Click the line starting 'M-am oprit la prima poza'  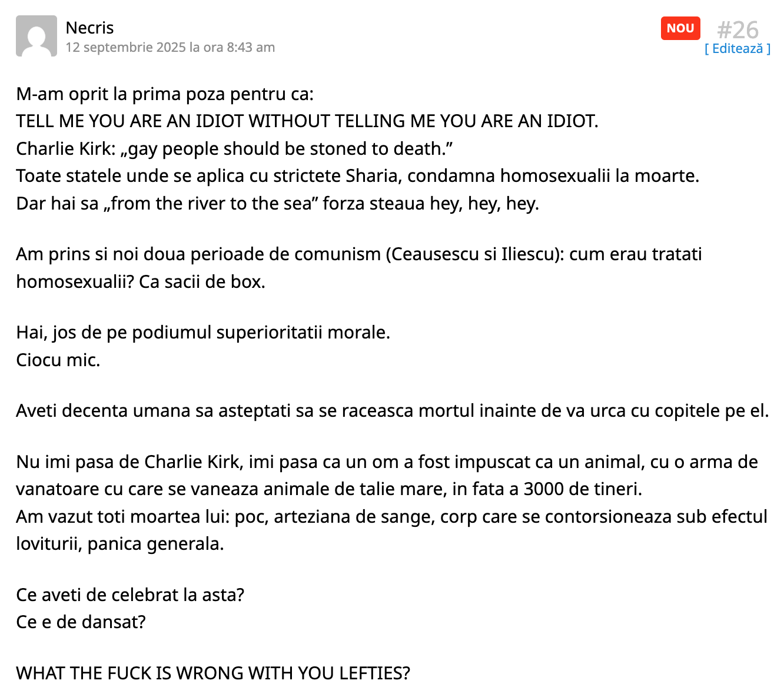(165, 94)
